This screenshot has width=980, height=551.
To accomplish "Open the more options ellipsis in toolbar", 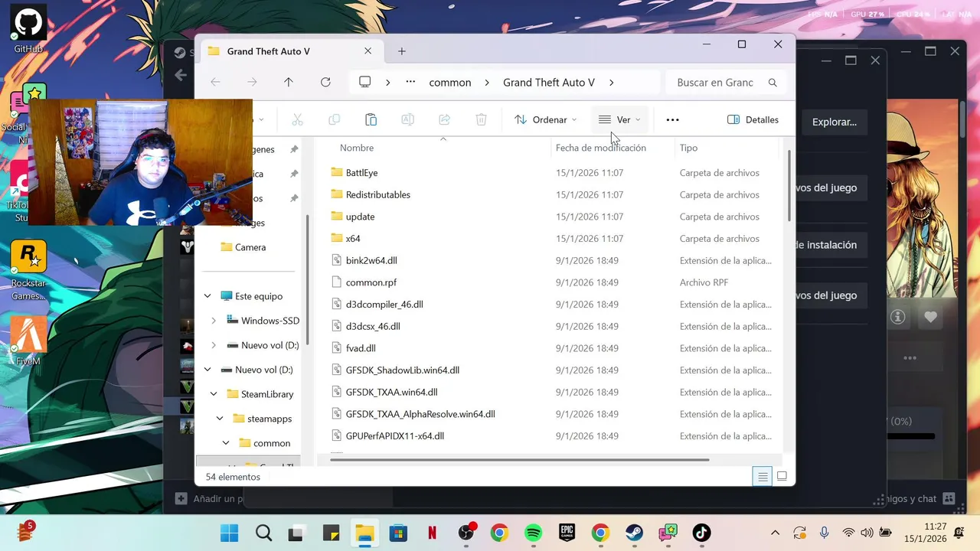I will coord(672,119).
